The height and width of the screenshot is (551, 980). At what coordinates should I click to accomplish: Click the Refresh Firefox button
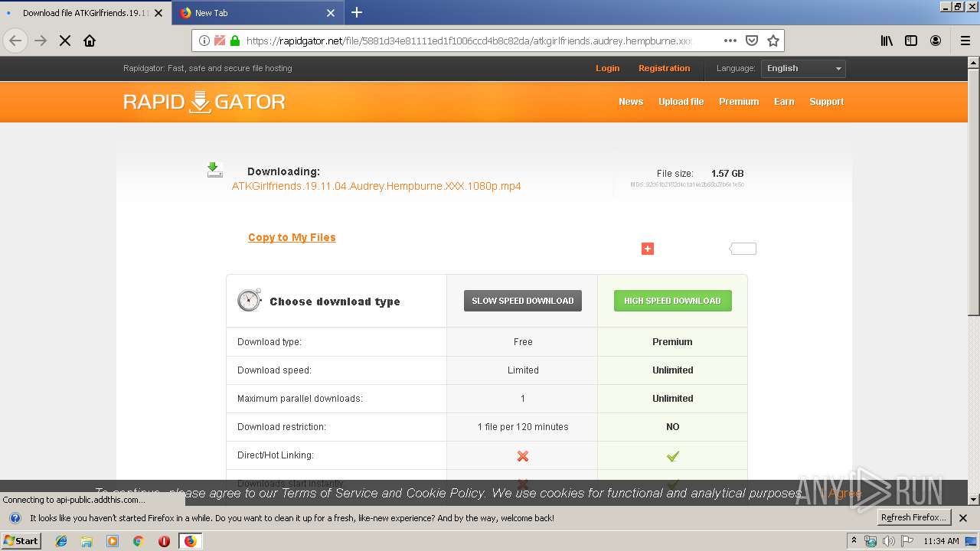[x=913, y=517]
